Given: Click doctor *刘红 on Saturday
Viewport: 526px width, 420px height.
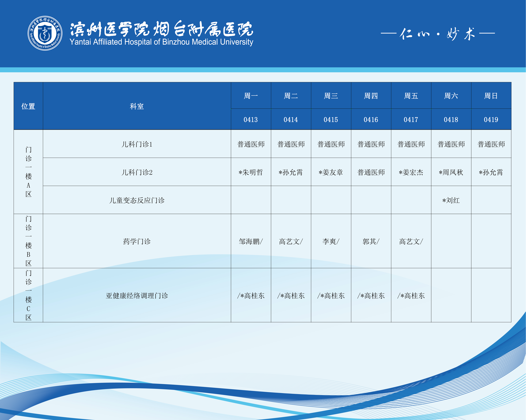Looking at the screenshot, I should (x=451, y=200).
